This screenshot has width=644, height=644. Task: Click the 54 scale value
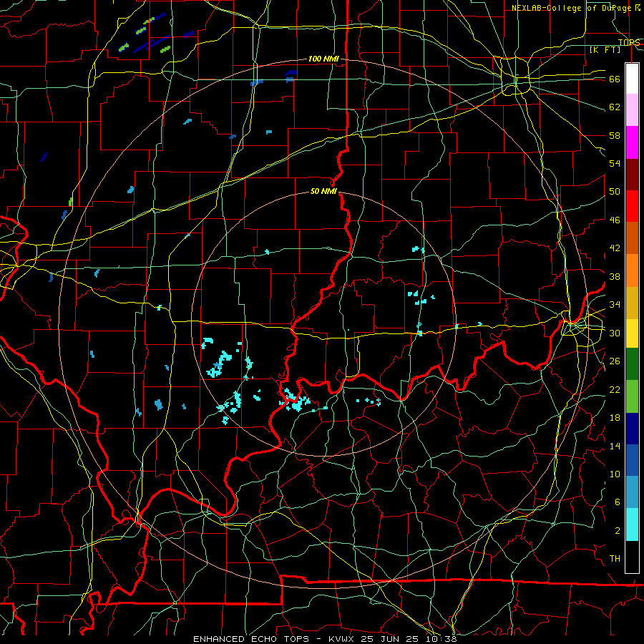click(615, 163)
